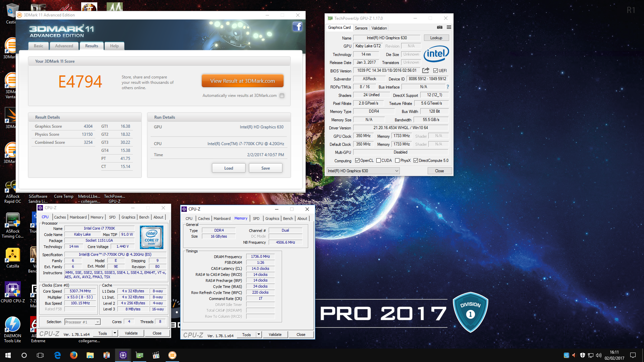
Task: Switch to 3DMark 11 taskbar icon
Action: point(172,355)
